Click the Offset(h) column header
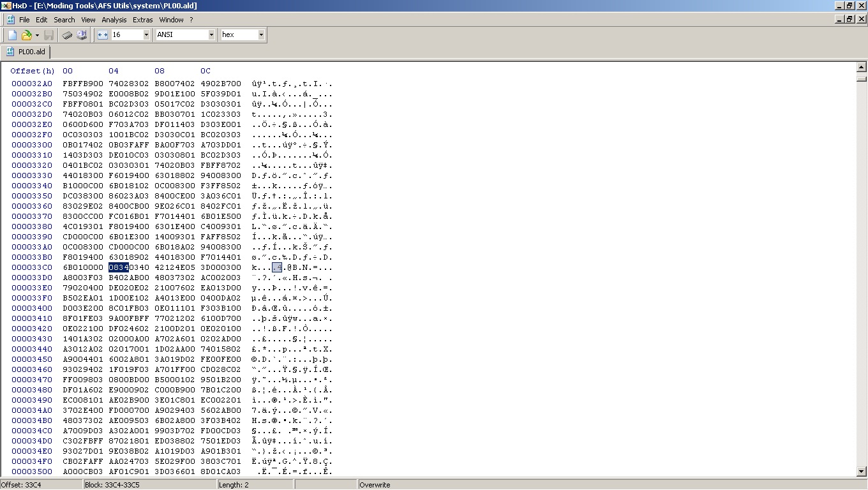 point(33,71)
